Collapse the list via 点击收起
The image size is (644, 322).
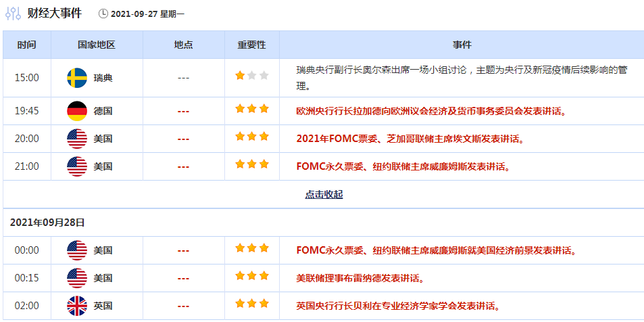pyautogui.click(x=324, y=195)
